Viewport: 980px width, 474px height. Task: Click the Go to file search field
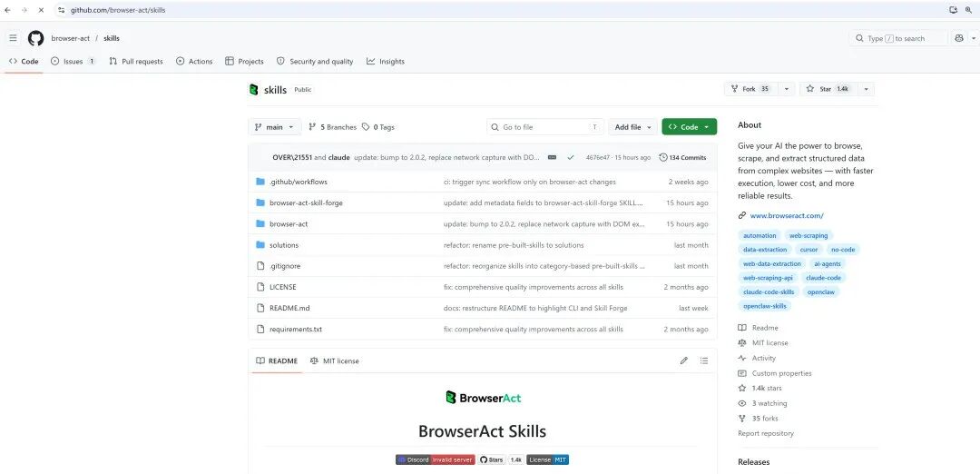pos(545,127)
